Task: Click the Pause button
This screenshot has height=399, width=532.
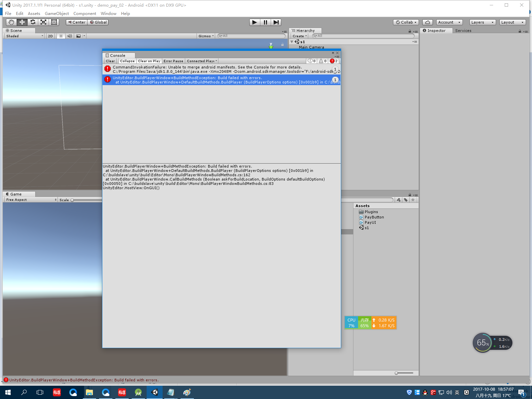Action: [265, 22]
